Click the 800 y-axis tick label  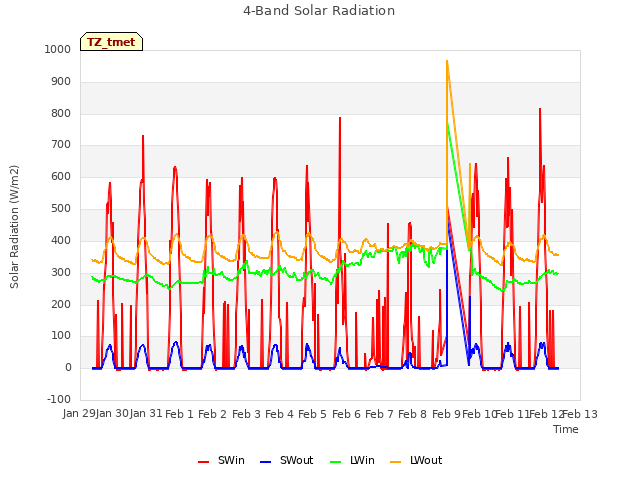pos(61,113)
